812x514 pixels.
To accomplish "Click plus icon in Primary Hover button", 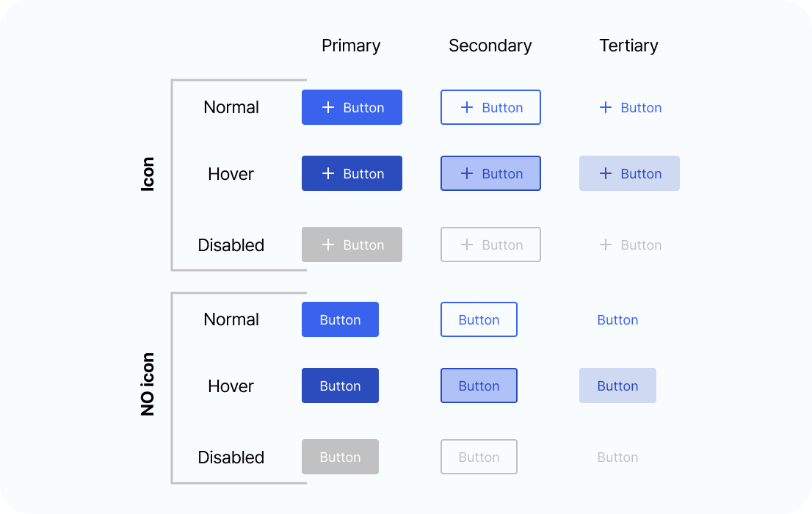I will coord(328,173).
